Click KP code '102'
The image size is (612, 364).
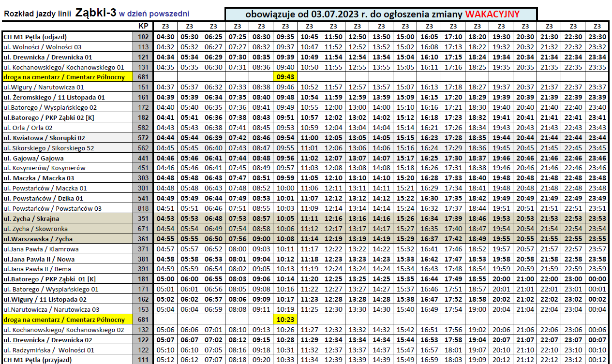(143, 36)
